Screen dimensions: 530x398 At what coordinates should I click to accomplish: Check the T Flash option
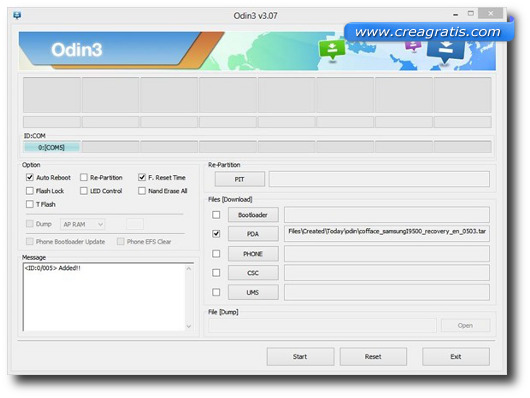click(x=30, y=204)
